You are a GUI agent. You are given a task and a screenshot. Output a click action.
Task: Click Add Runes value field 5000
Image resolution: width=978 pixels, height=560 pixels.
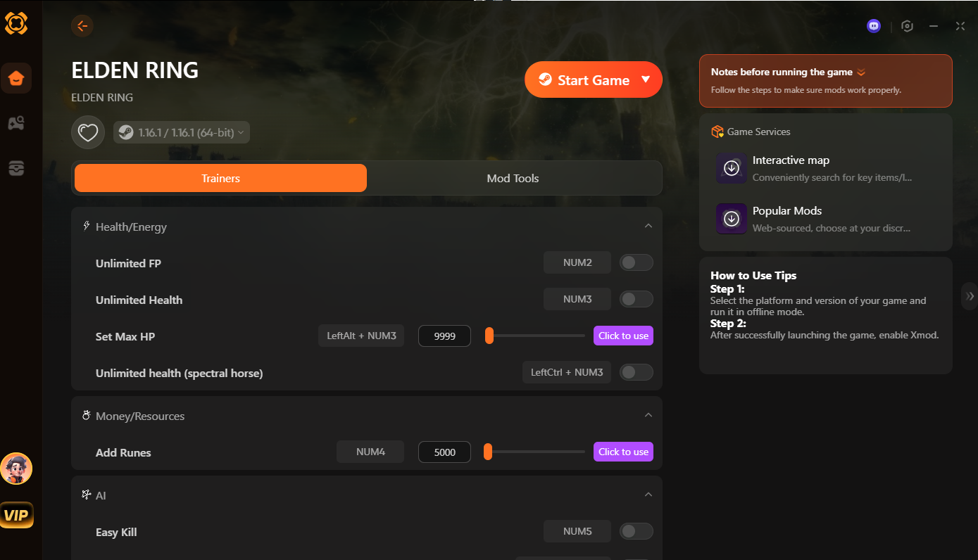click(444, 452)
